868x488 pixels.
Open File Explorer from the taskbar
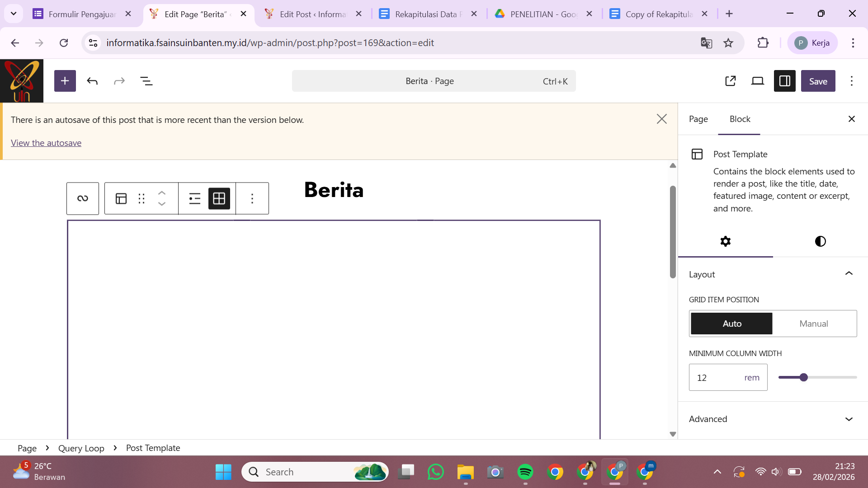pyautogui.click(x=466, y=472)
